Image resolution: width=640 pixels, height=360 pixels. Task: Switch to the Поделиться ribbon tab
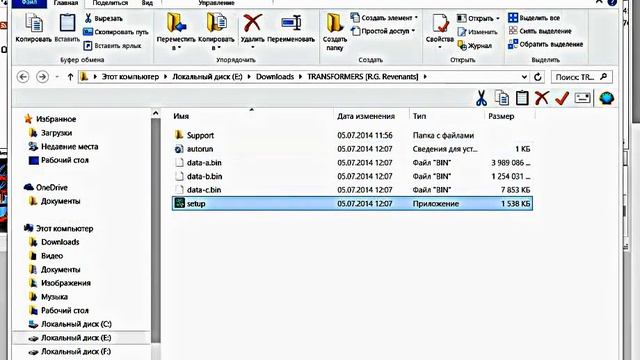(110, 3)
